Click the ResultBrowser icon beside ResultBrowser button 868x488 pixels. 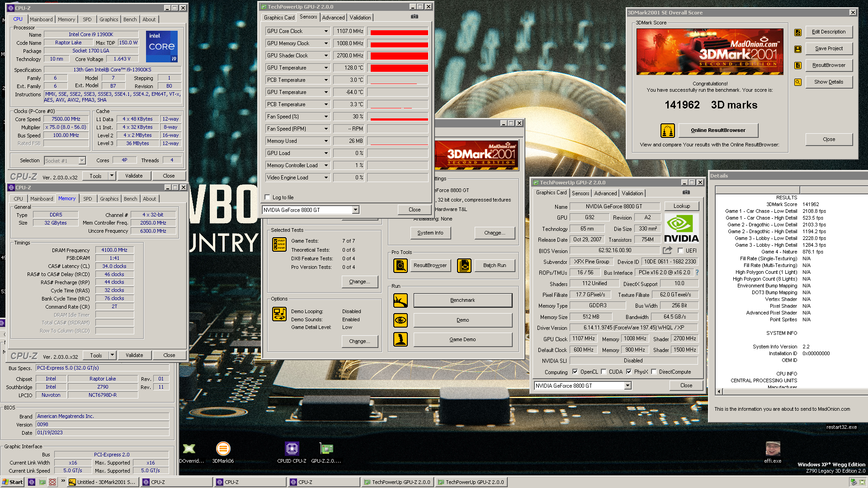click(x=798, y=66)
